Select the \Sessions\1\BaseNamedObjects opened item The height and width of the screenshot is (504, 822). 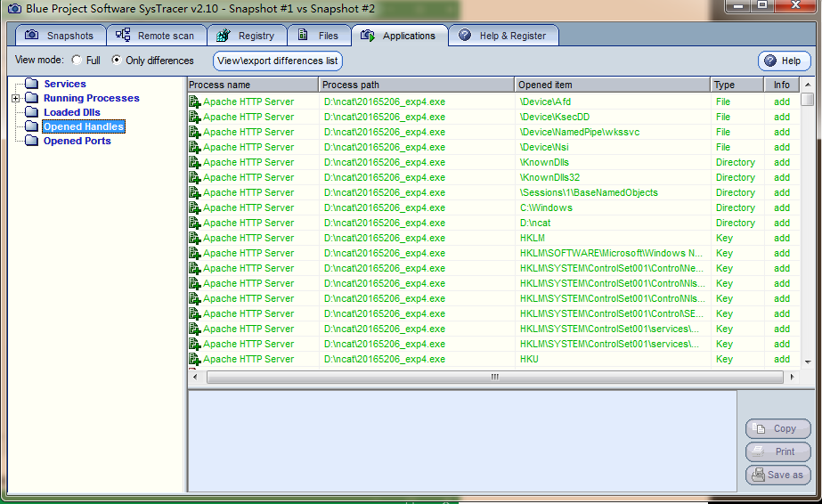coord(589,193)
